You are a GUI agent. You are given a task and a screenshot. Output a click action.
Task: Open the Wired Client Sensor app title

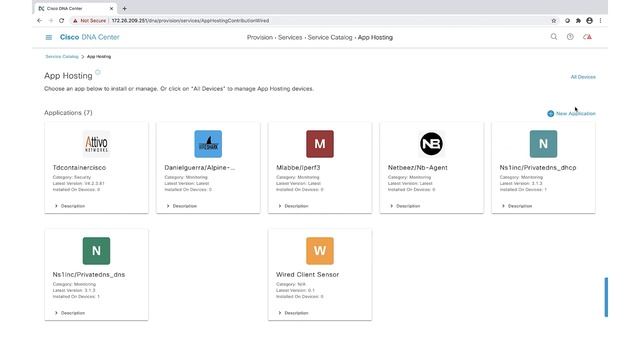pyautogui.click(x=307, y=275)
